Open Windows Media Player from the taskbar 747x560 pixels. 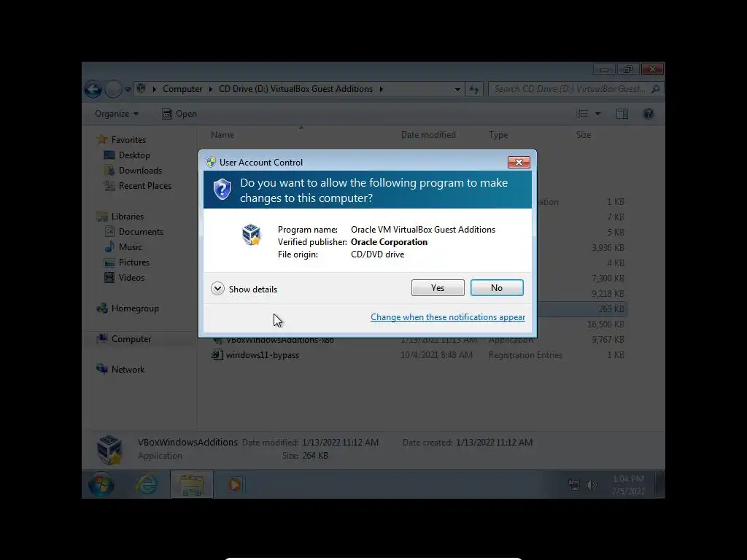pyautogui.click(x=235, y=485)
